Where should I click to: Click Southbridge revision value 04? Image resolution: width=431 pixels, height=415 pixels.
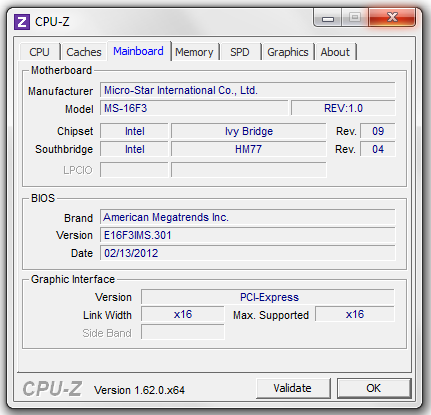(x=378, y=149)
